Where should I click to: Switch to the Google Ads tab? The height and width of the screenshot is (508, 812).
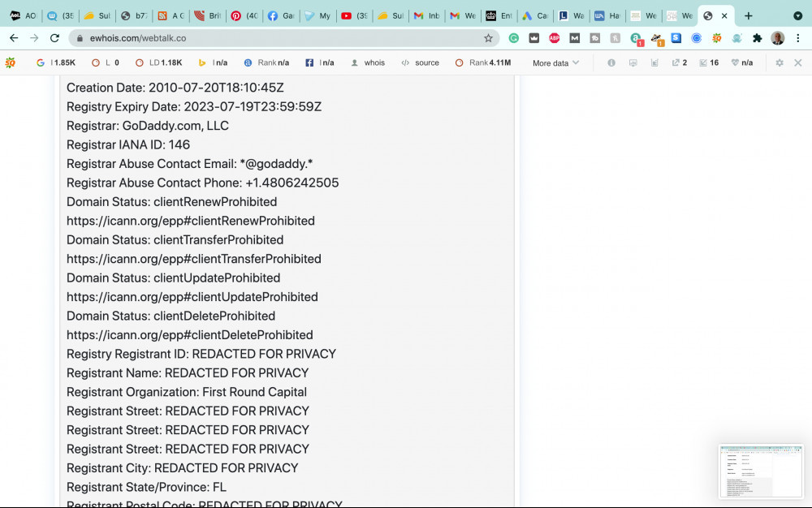point(535,16)
